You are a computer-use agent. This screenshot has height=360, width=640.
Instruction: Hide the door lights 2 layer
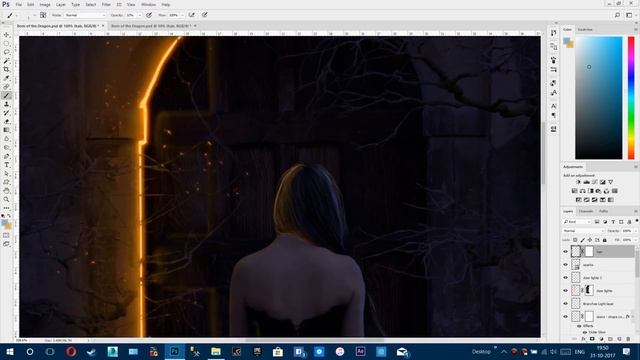click(566, 278)
